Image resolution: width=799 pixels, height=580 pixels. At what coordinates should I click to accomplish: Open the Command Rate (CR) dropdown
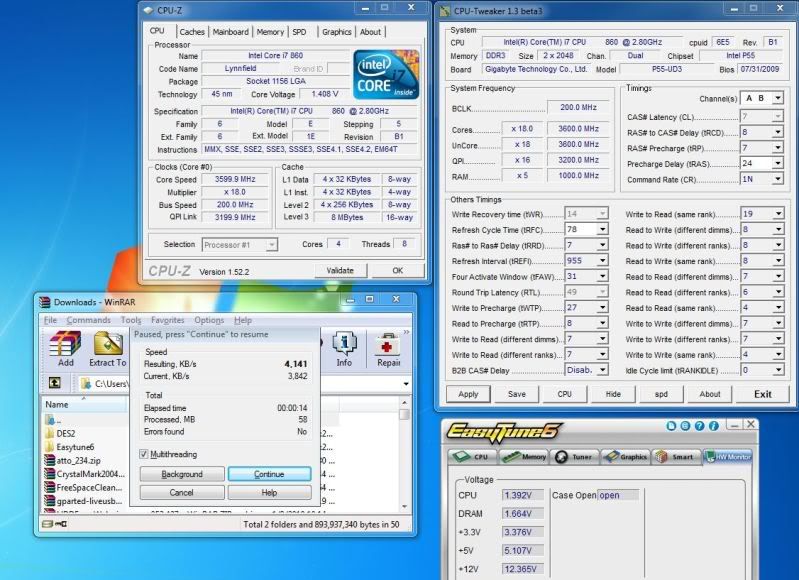pos(777,179)
